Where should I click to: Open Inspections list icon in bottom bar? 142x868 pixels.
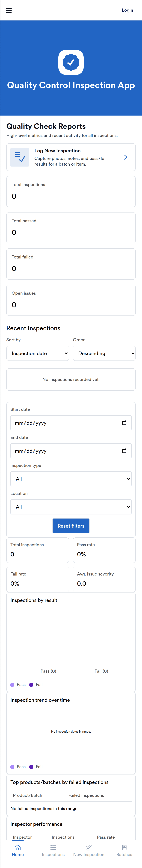click(x=53, y=847)
